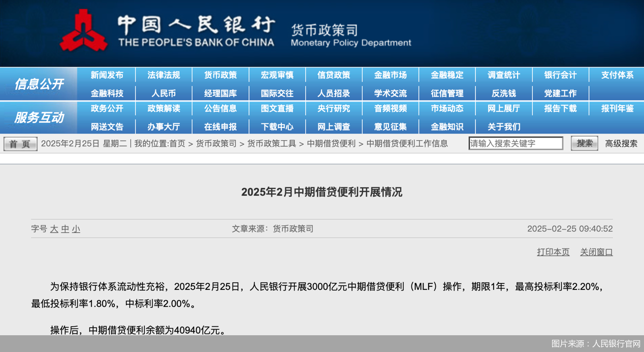Open the 货币政策司 breadcrumb link
Image resolution: width=644 pixels, height=352 pixels.
pyautogui.click(x=216, y=143)
